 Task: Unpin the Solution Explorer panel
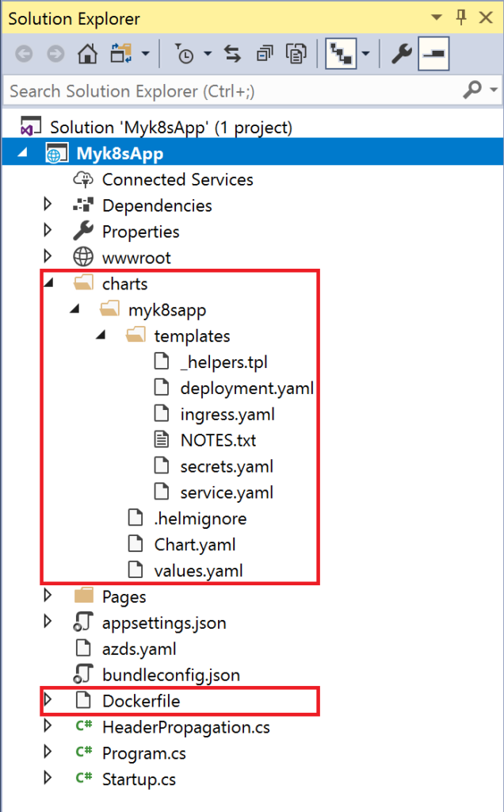point(460,17)
